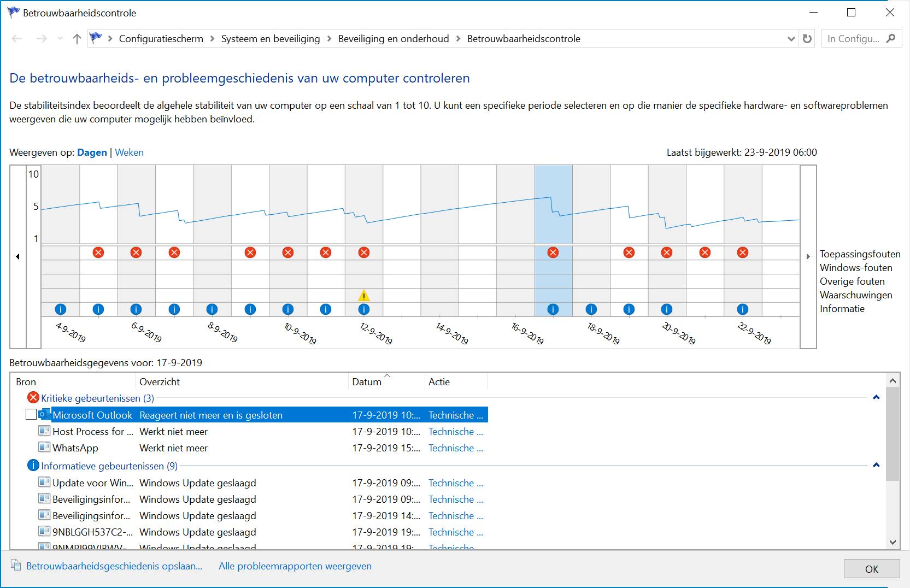
Task: Collapse the Kritieke gebeurtenissen group
Action: coord(876,398)
